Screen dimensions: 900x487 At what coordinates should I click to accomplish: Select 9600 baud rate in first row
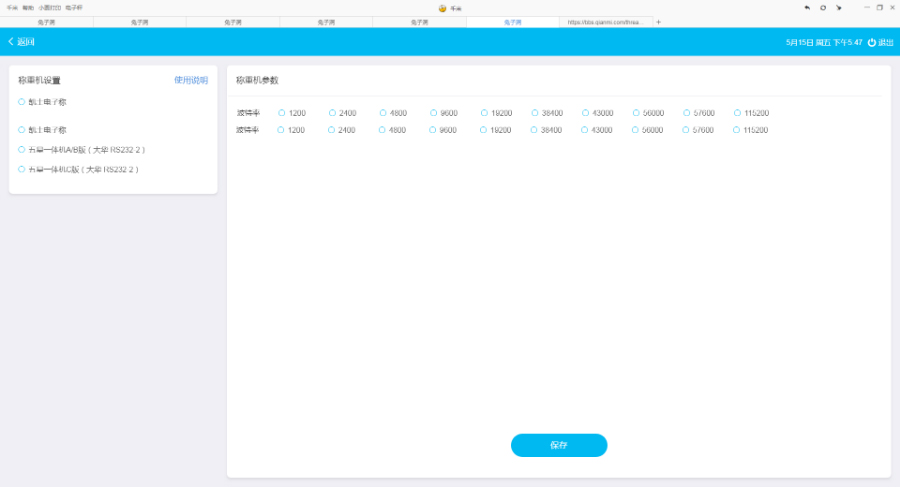click(x=435, y=113)
